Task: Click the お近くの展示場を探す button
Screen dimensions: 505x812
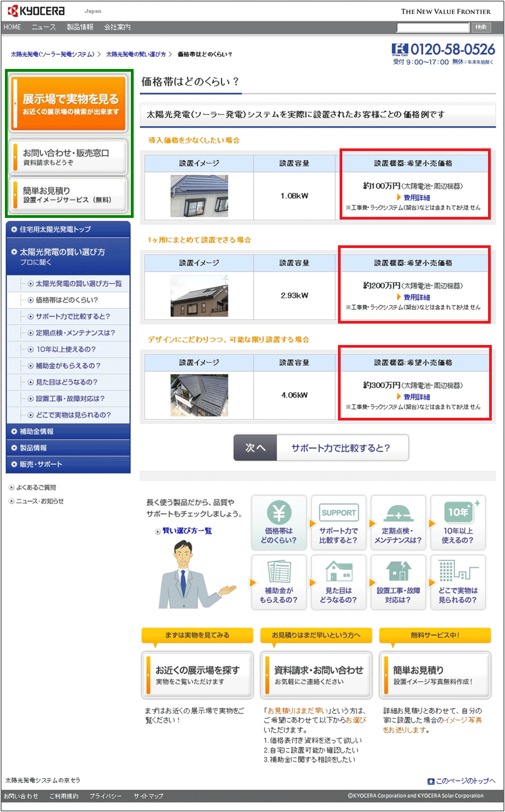Action: coord(197,675)
